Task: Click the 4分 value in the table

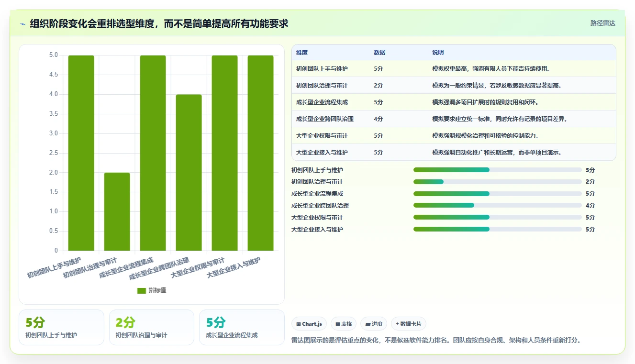Action: click(x=378, y=119)
